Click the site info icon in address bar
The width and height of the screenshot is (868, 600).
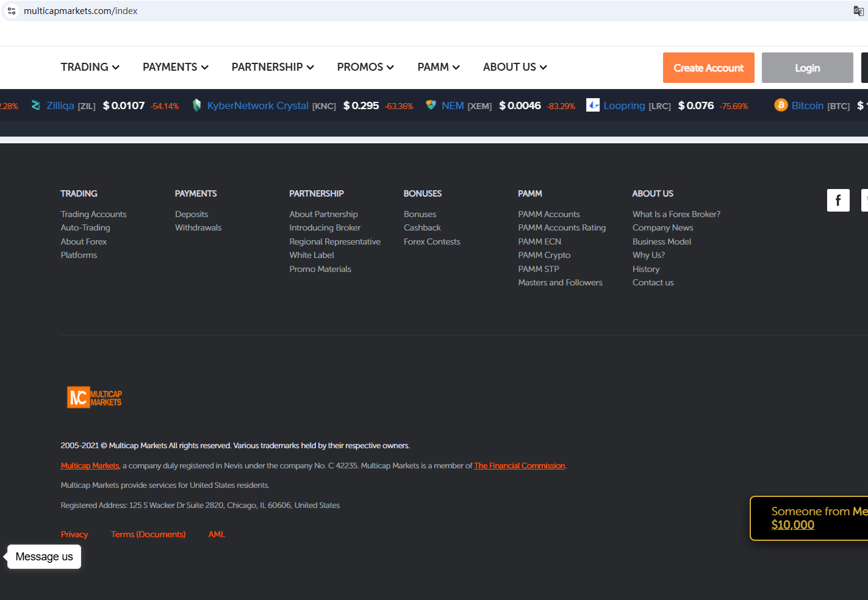[12, 11]
